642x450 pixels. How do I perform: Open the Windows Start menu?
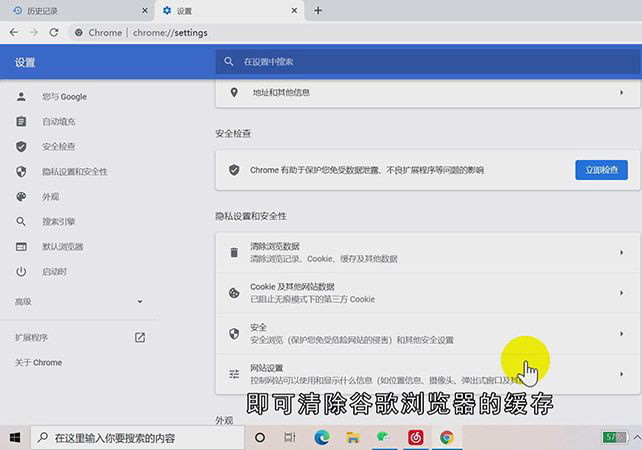point(15,438)
